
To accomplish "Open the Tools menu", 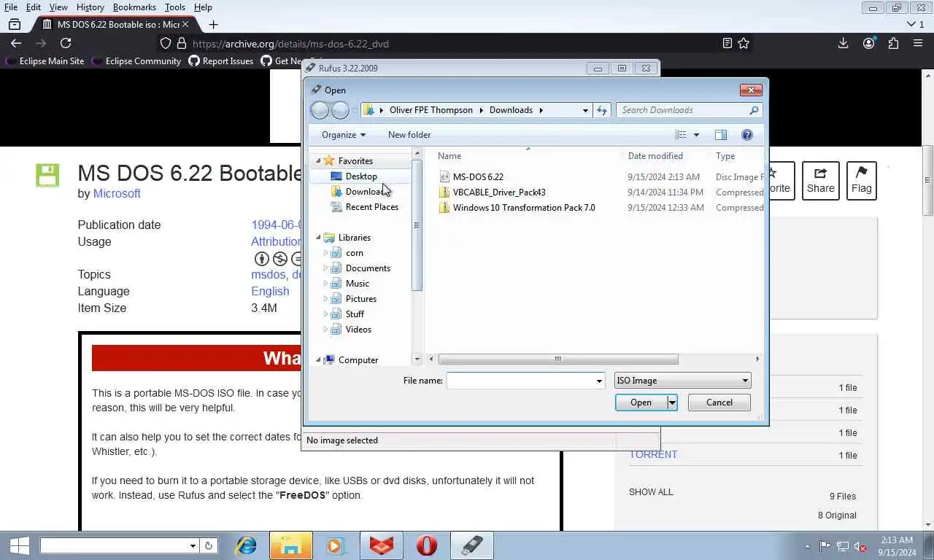I will [x=174, y=7].
